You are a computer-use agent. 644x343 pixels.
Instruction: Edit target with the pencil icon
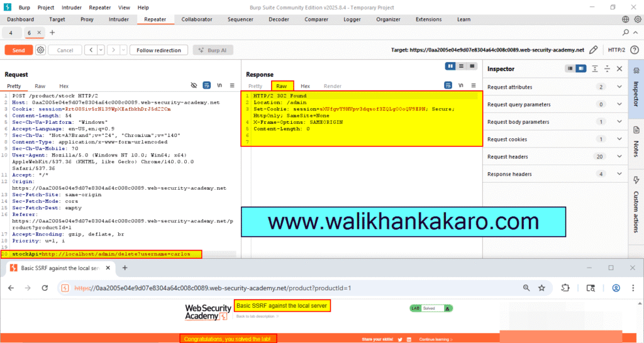[x=593, y=50]
